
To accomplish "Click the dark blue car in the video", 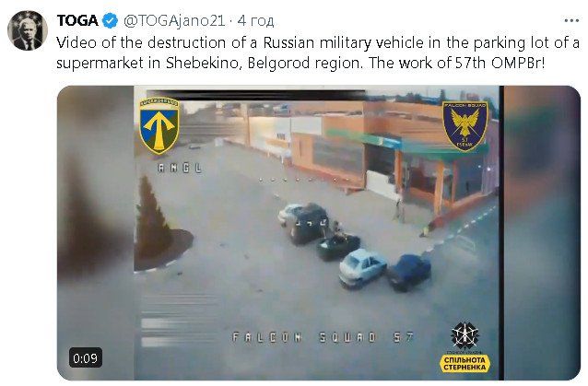I will point(409,272).
